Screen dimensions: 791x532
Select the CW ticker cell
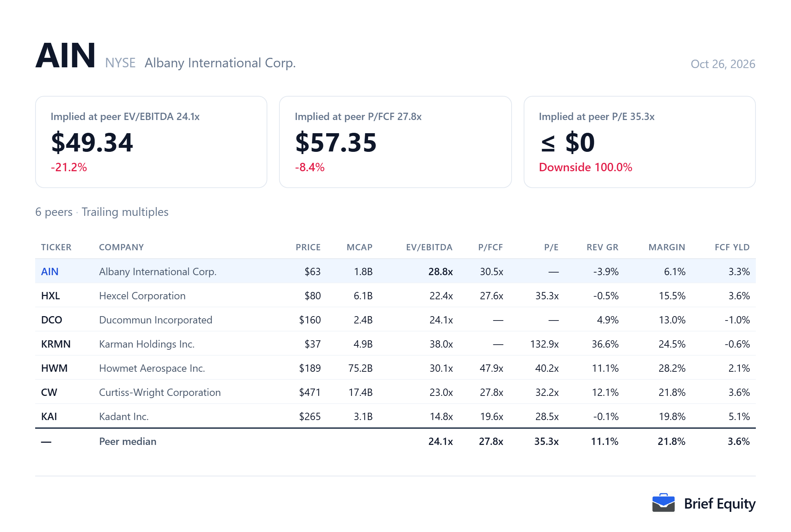click(49, 392)
